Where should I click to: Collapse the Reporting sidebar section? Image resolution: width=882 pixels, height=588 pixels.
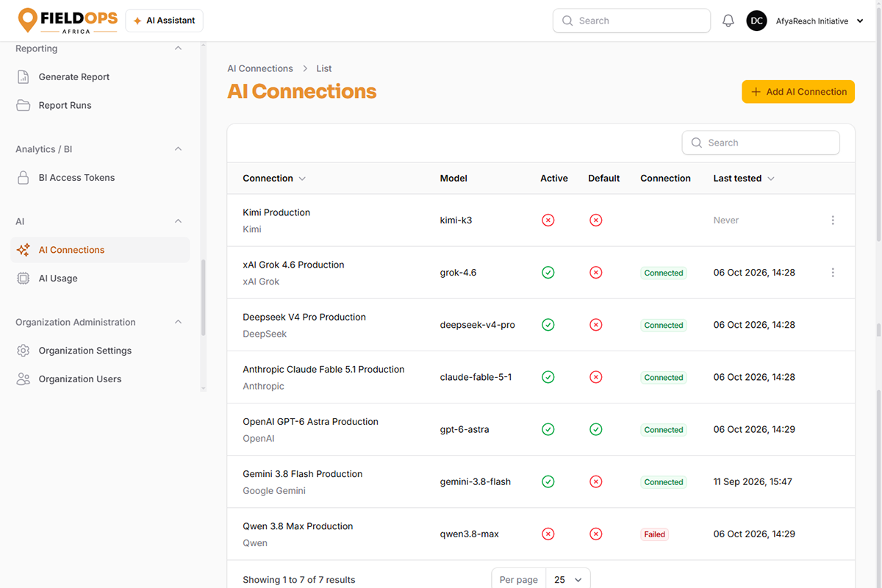178,49
